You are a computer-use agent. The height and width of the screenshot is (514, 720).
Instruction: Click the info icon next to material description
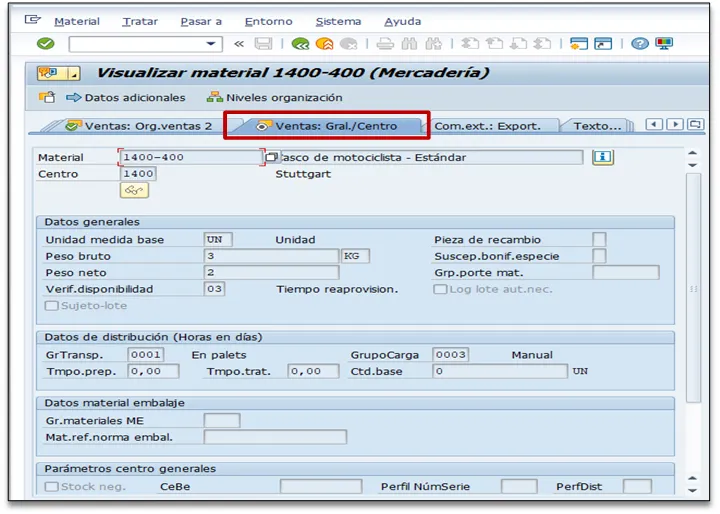point(602,157)
